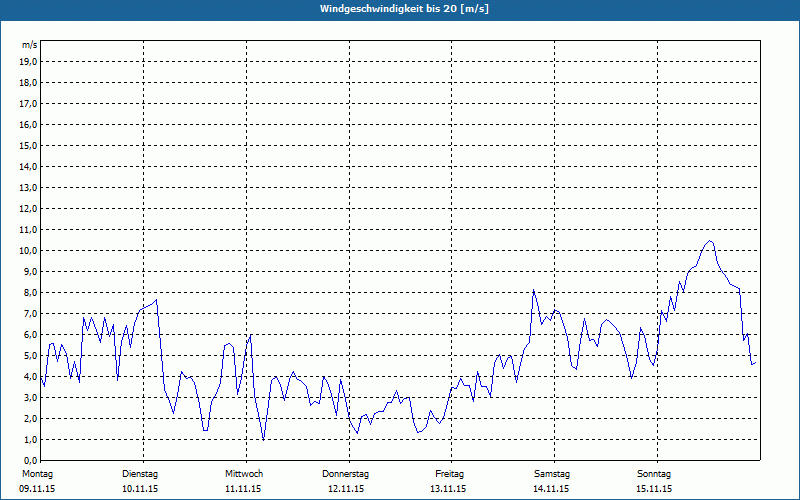Click the 0,0 y-axis label
Screen dimensions: 800x500
tap(29, 460)
